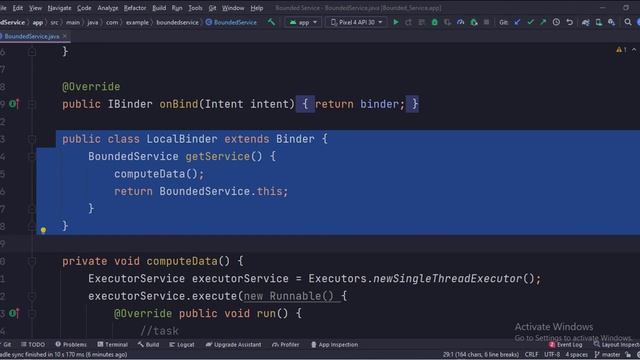The height and width of the screenshot is (360, 640).
Task: Fold the Runnable block in the gutter
Action: coord(32,296)
